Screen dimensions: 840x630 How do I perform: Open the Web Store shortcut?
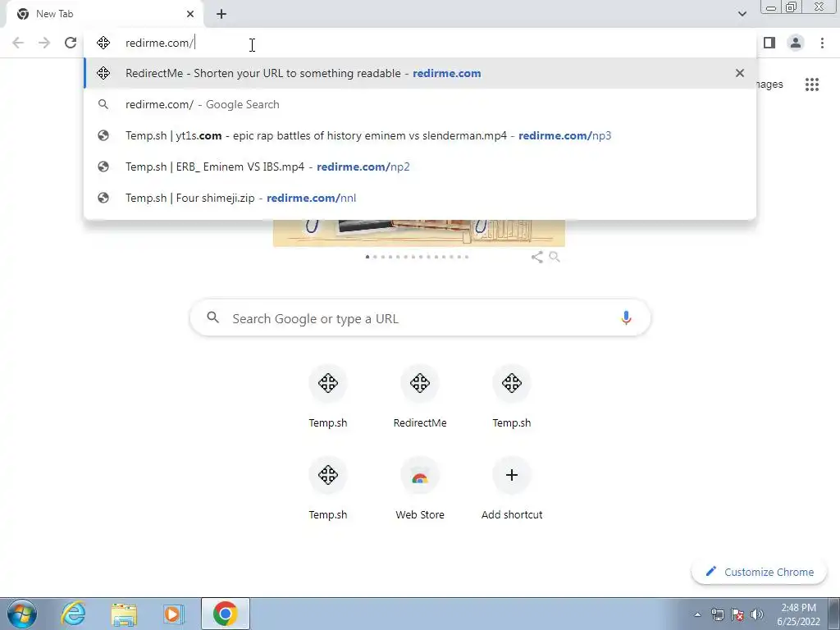pos(420,489)
